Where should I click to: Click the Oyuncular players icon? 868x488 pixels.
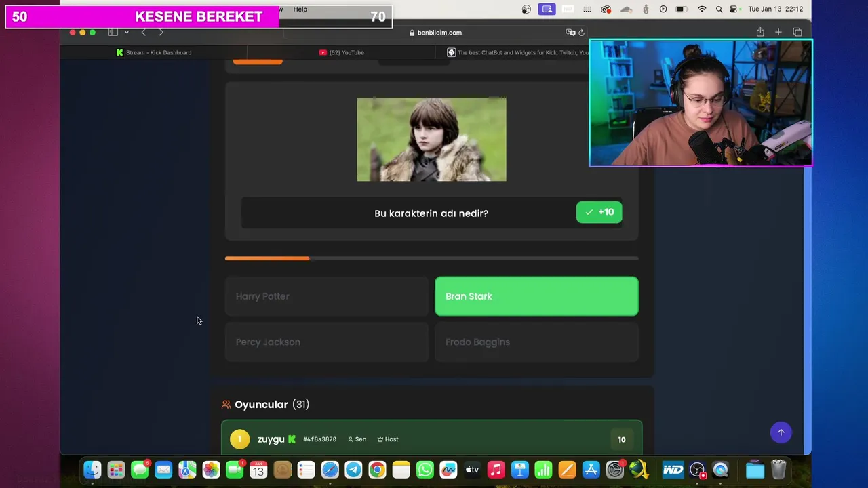[x=226, y=405]
